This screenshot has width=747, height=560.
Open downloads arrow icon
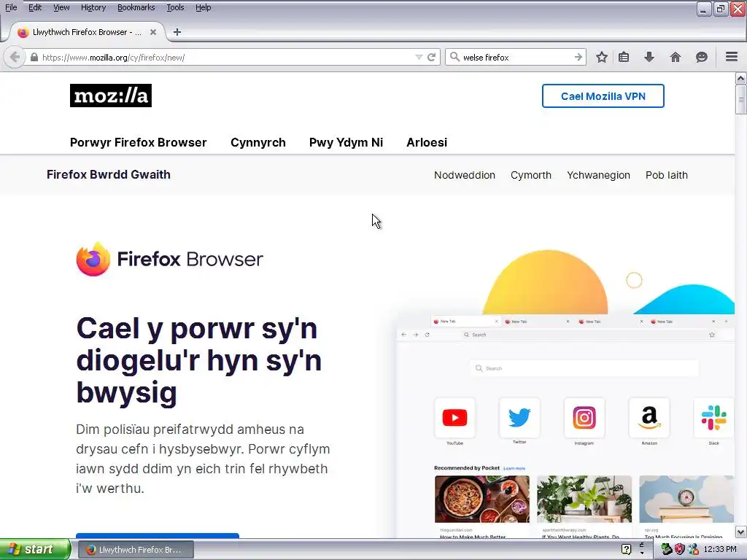(x=649, y=57)
